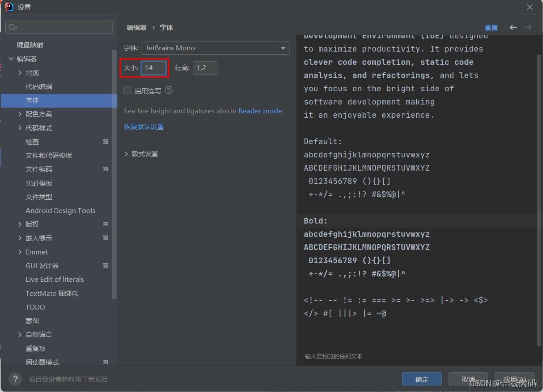Expand the 版式设置 section
The image size is (543, 392).
(x=126, y=154)
